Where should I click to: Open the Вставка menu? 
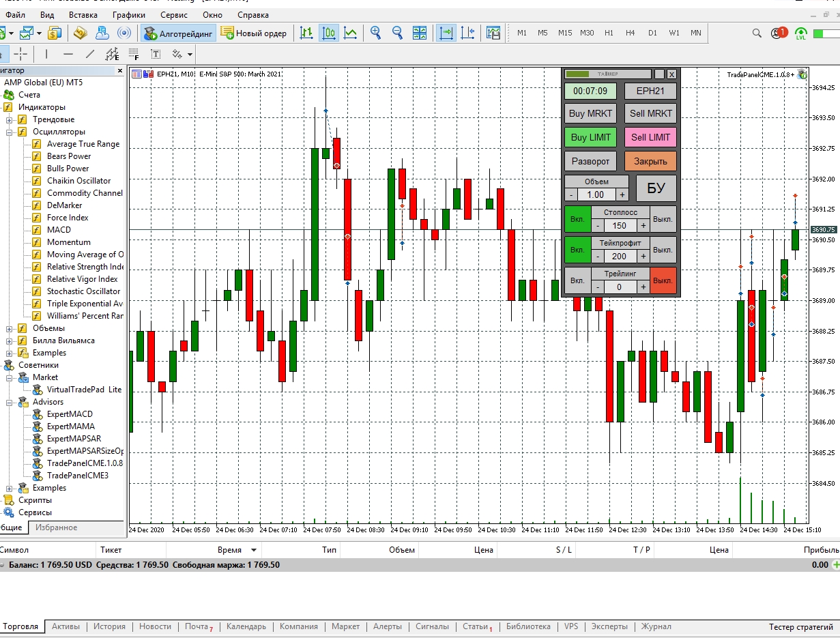[x=83, y=14]
